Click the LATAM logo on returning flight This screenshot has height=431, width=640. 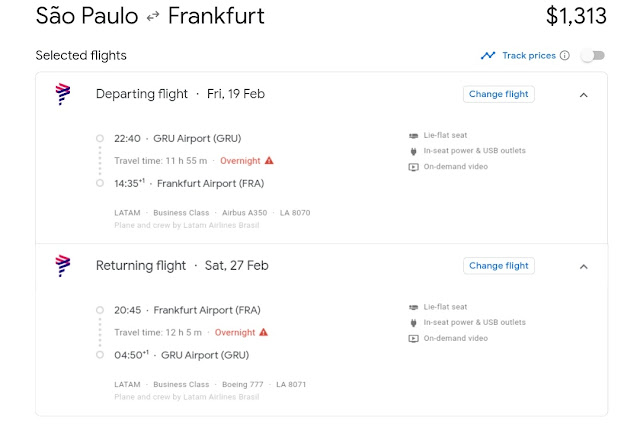pos(63,265)
